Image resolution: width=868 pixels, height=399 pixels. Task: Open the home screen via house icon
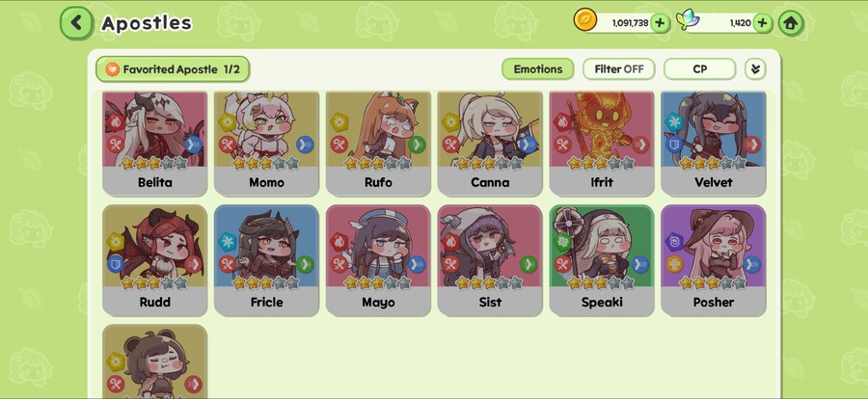point(791,23)
